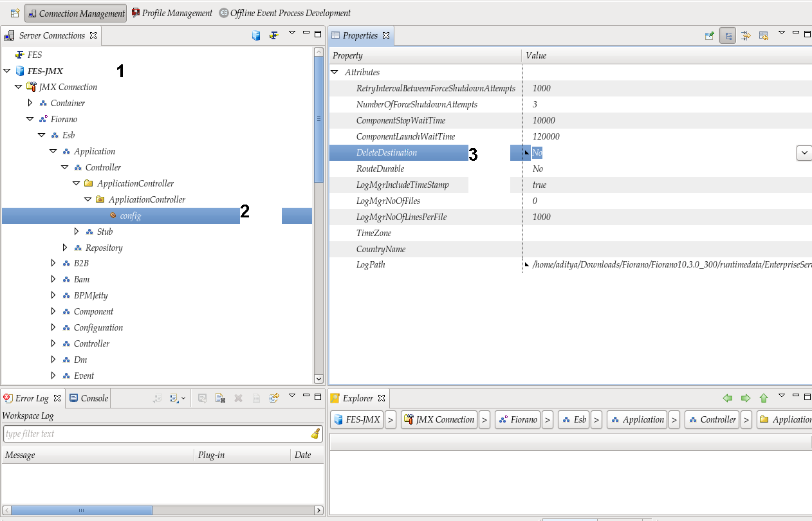This screenshot has height=521, width=812.
Task: Expand the B2B tree node
Action: point(53,263)
